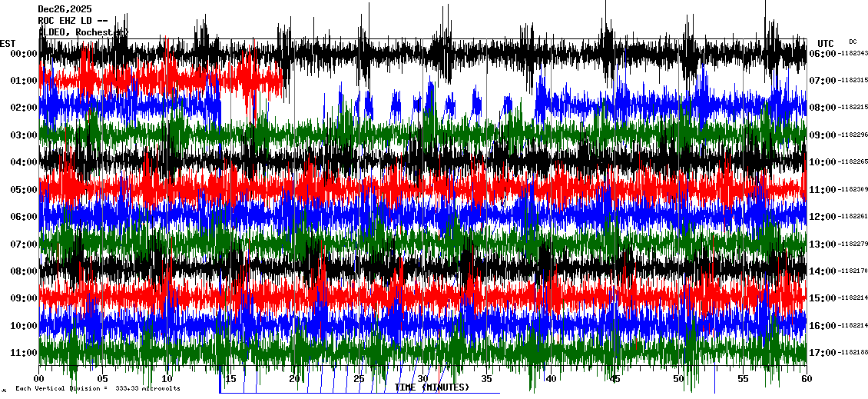Select the 06:00 UTC row label
The width and height of the screenshot is (868, 399).
(823, 54)
